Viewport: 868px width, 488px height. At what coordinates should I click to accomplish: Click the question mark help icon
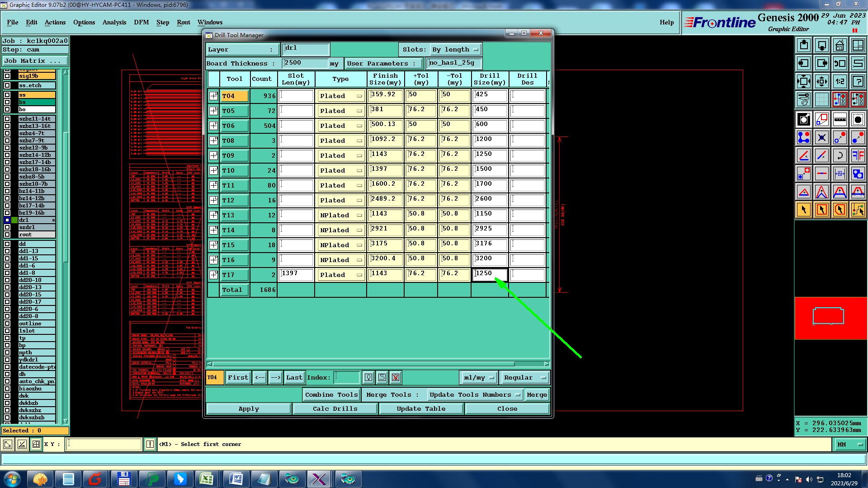[x=858, y=81]
